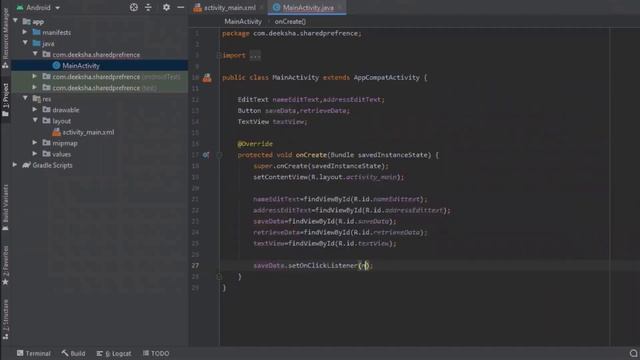Image resolution: width=640 pixels, height=360 pixels.
Task: Expand Gradle Scripts node
Action: (15, 165)
